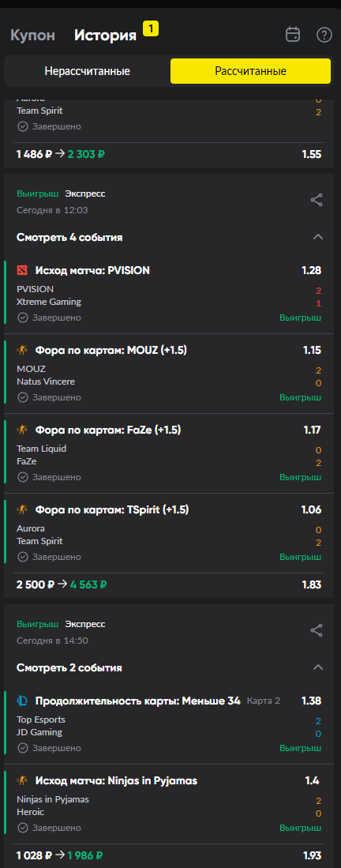341x868 pixels.
Task: Share the express bet placed at 12:03
Action: [x=317, y=201]
